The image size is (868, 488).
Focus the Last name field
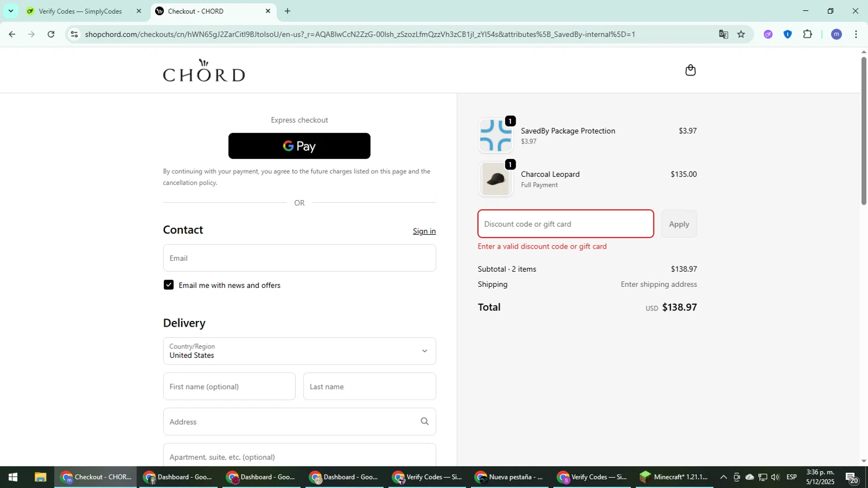369,386
